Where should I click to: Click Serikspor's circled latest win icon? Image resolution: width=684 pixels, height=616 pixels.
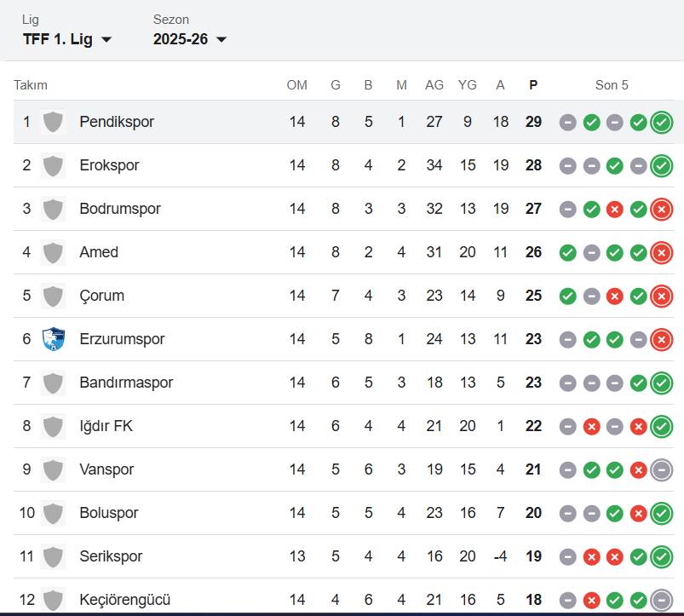(661, 556)
